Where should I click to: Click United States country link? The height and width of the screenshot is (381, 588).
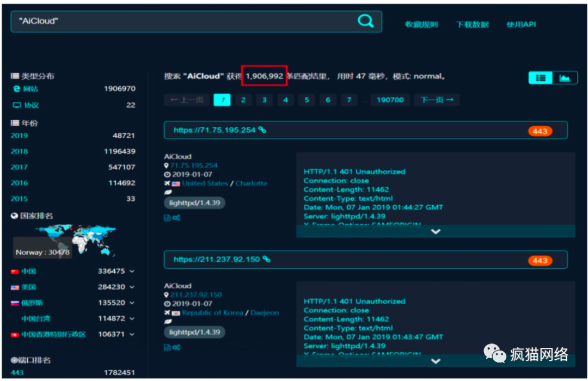205,183
